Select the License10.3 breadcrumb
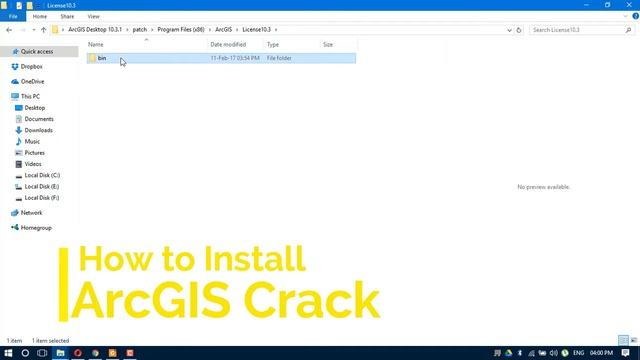640x360 pixels. pos(256,30)
